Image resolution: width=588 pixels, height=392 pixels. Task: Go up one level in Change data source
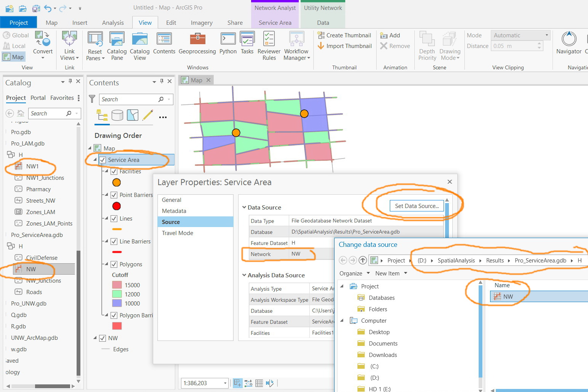point(363,260)
